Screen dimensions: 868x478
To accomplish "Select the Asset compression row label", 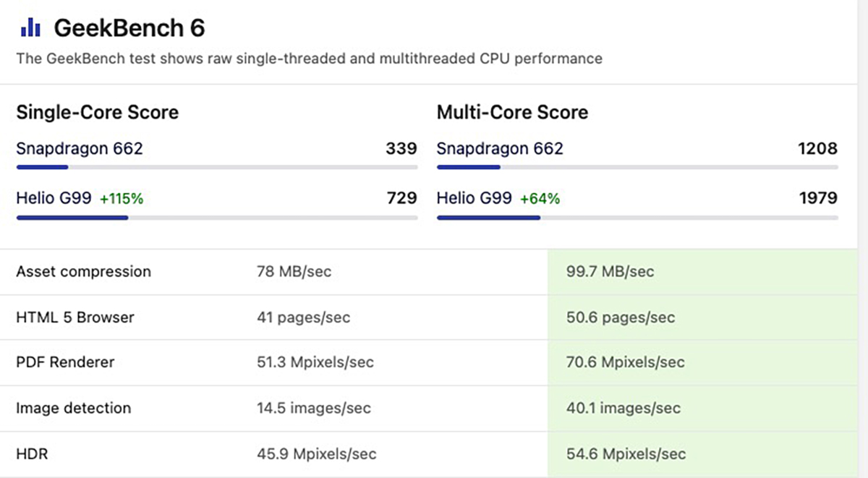I will pos(84,272).
